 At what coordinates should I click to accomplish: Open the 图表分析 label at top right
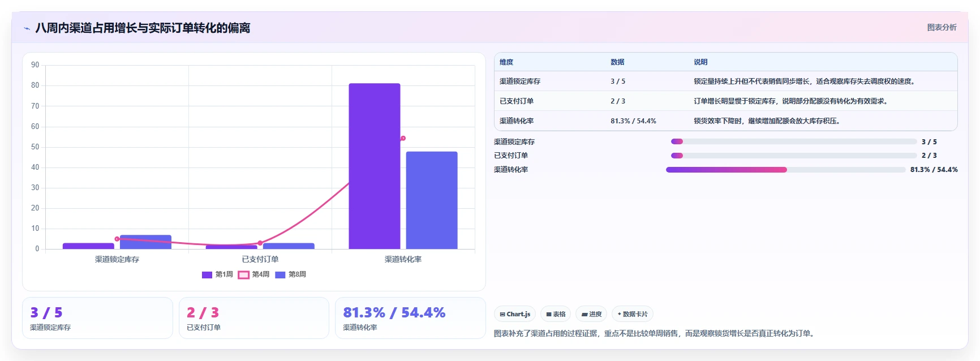pyautogui.click(x=942, y=27)
